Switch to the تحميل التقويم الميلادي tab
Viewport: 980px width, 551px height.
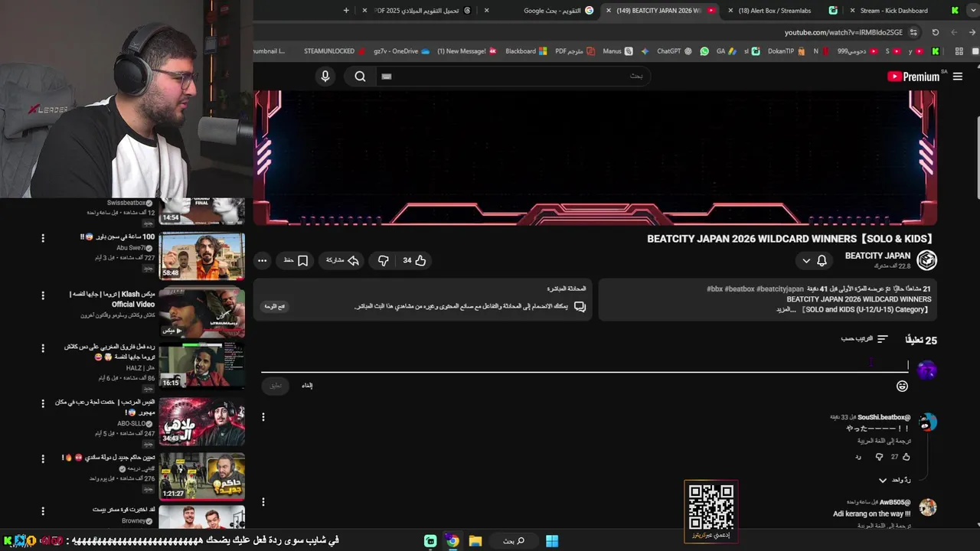pos(417,11)
